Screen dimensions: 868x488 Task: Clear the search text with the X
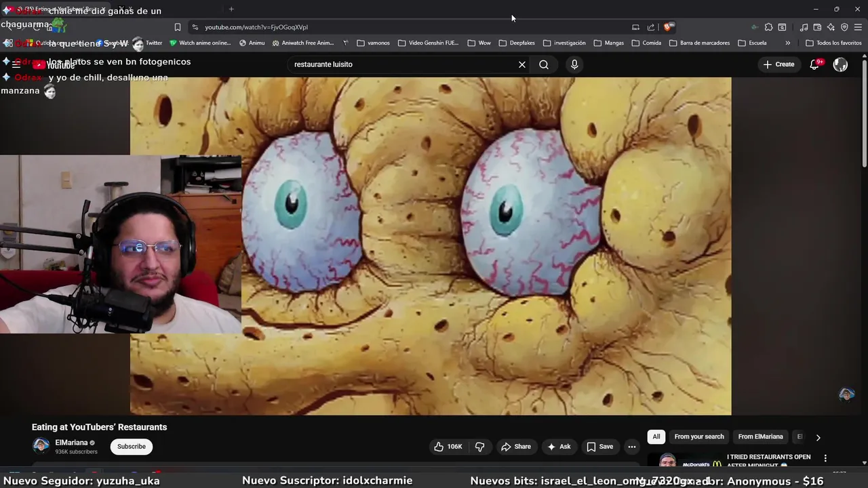point(522,64)
